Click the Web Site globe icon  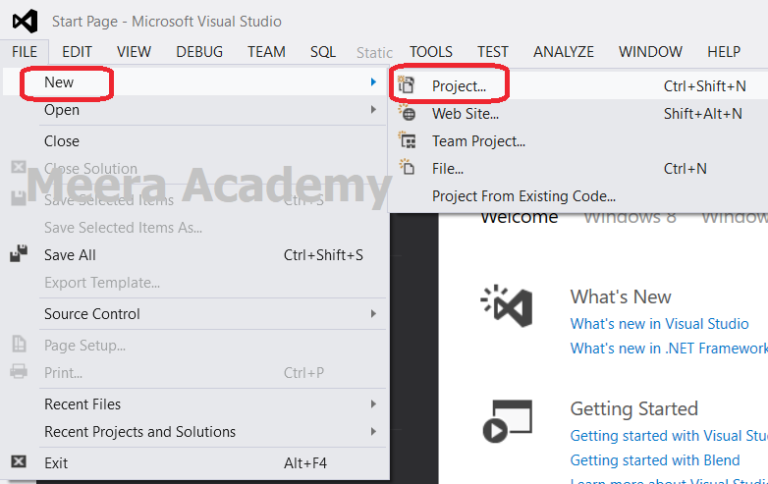[x=407, y=114]
